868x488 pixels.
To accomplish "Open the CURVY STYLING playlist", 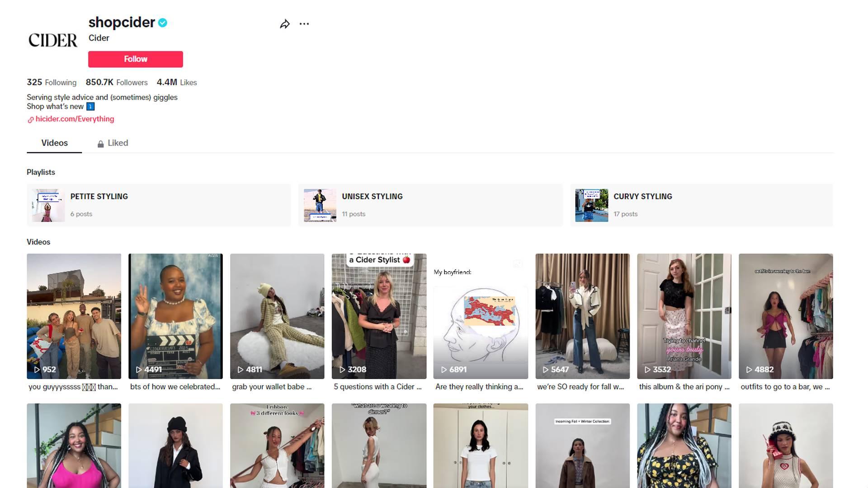I will [x=702, y=205].
